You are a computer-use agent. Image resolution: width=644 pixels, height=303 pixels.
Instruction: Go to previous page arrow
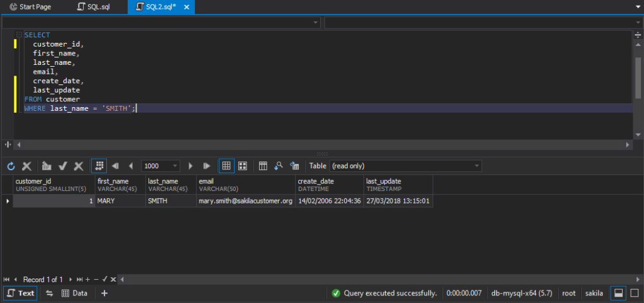point(131,166)
